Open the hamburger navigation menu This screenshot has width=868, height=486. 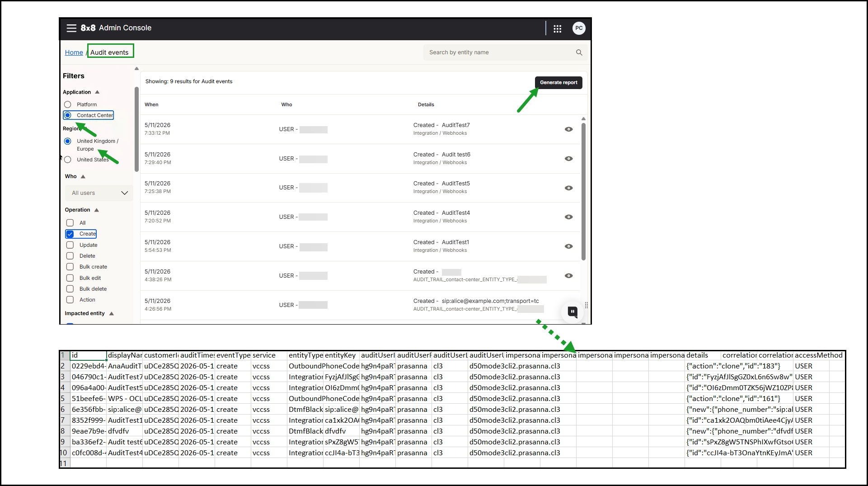click(x=71, y=28)
